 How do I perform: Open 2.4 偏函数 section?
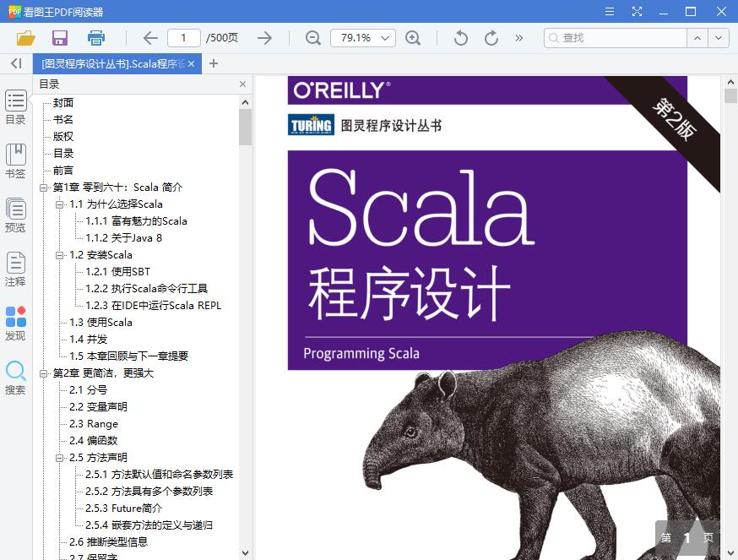click(93, 441)
